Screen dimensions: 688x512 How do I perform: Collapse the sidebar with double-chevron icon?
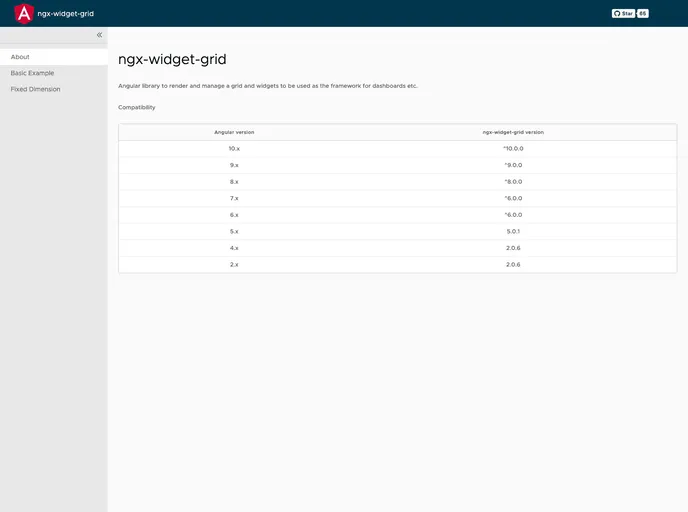[x=100, y=35]
